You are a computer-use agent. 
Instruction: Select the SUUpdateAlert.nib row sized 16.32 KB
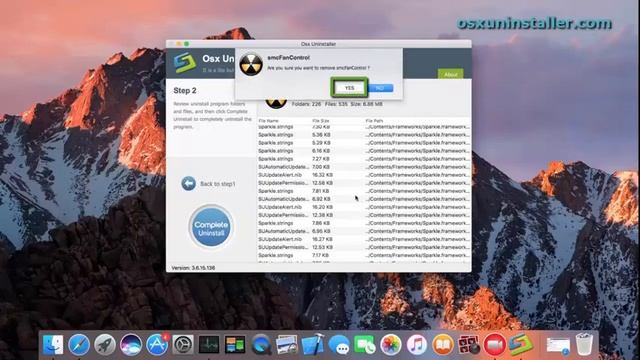coord(364,175)
